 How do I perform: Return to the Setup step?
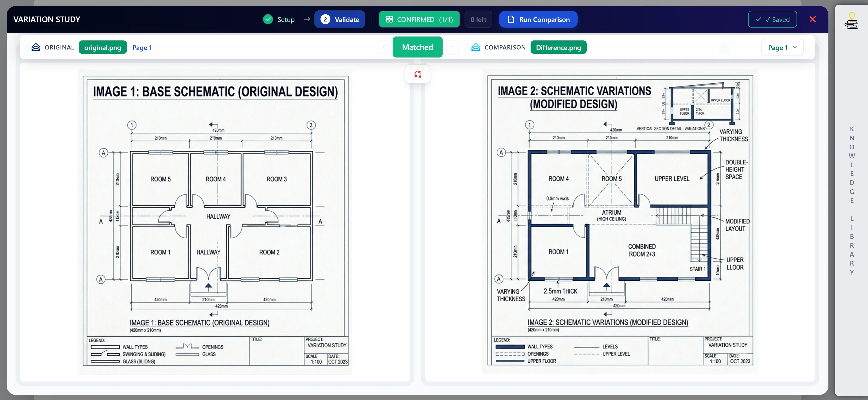coord(279,19)
